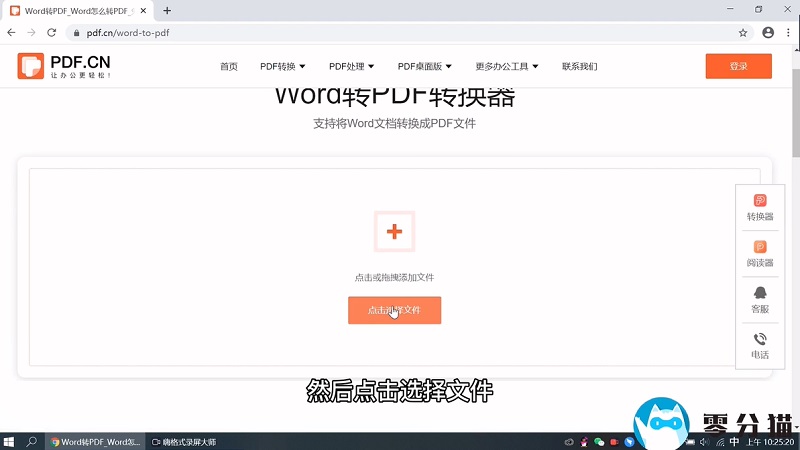The width and height of the screenshot is (800, 450).
Task: Expand the 更多办公工具 dropdown menu
Action: (507, 67)
